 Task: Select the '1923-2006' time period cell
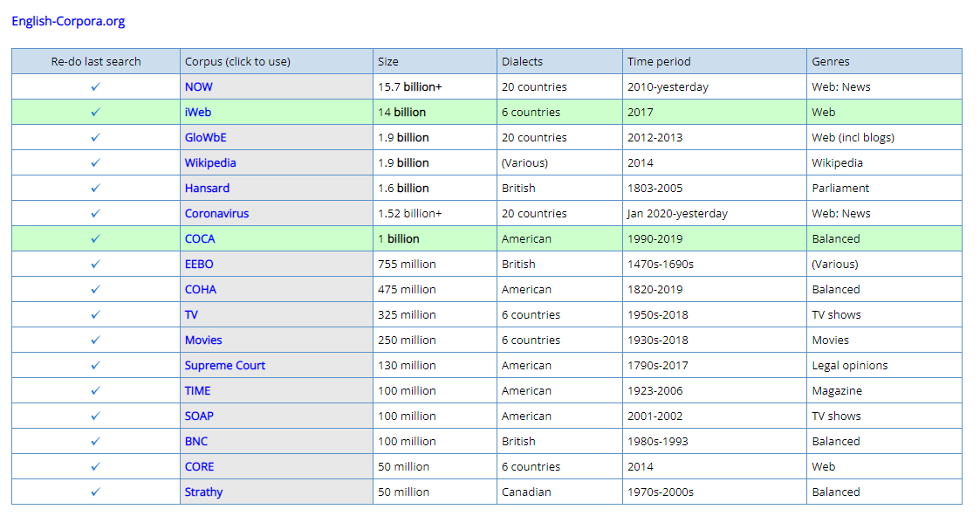click(715, 391)
